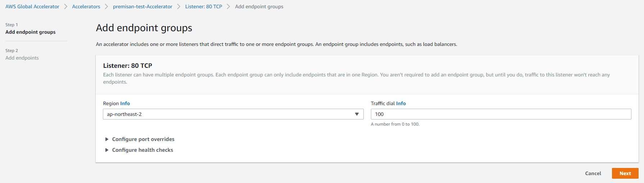Go to AWS Global Accelerator breadcrumb
Screen dimensions: 644x183
coord(32,7)
